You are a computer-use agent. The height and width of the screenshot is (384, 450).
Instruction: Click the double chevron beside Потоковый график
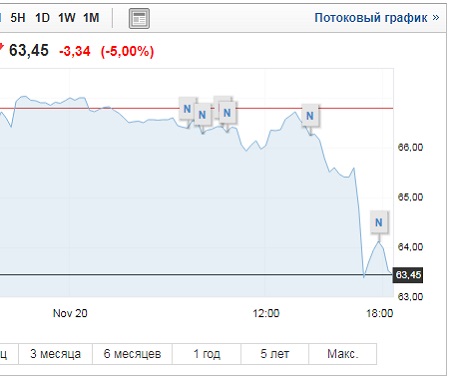pos(436,18)
